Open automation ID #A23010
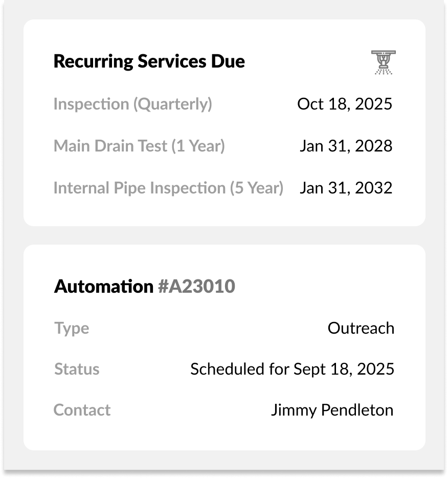Image resolution: width=448 pixels, height=478 pixels. 196,287
